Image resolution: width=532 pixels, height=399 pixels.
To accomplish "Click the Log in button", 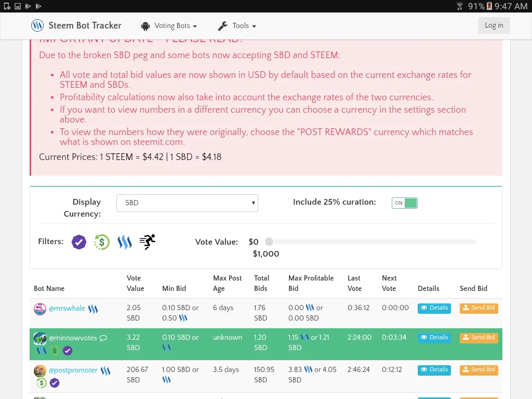I will [x=494, y=25].
